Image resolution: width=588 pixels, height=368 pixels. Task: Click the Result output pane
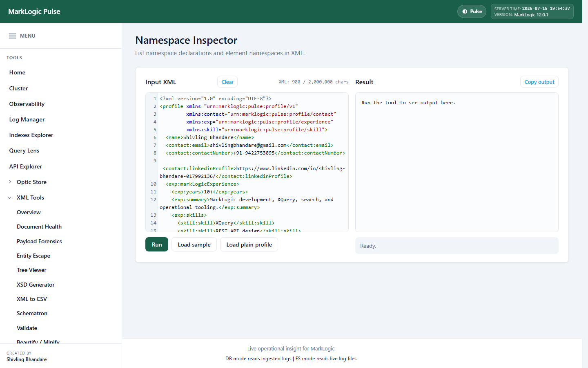[457, 162]
